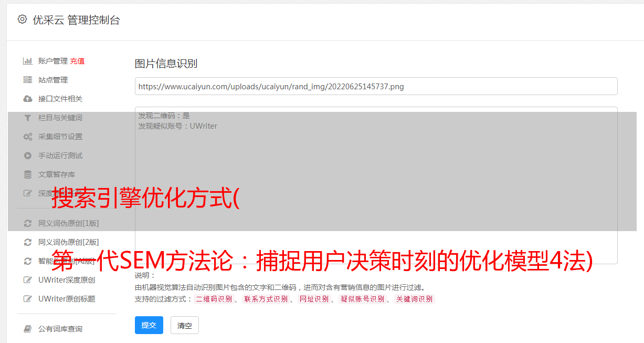Click the refresh icon beside 同义词伪原创[1版]
Viewport: 644px width, 343px height.
[28, 223]
